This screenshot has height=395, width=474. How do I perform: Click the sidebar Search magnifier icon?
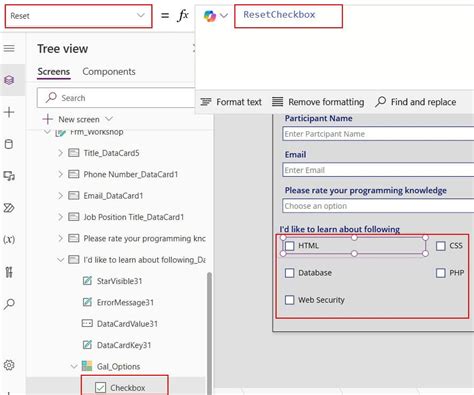9,304
